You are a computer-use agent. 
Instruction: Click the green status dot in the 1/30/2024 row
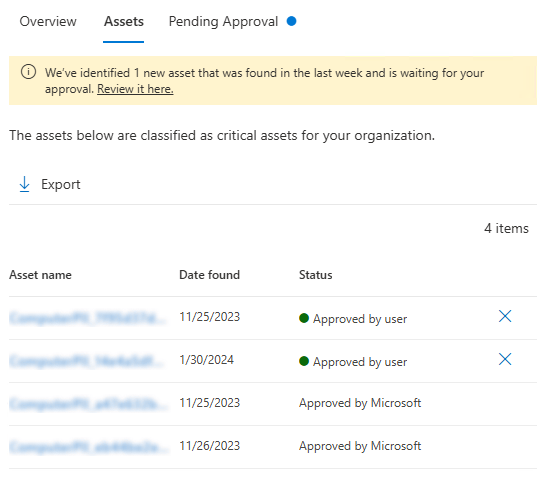coord(304,361)
